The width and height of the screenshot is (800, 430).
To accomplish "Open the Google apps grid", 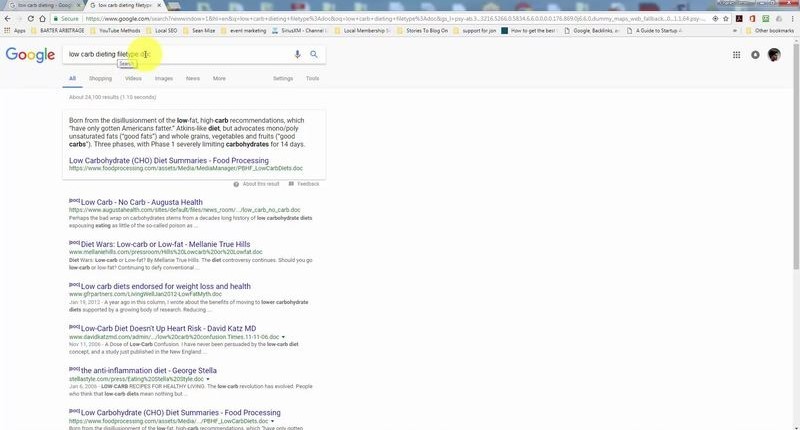I will (x=737, y=55).
